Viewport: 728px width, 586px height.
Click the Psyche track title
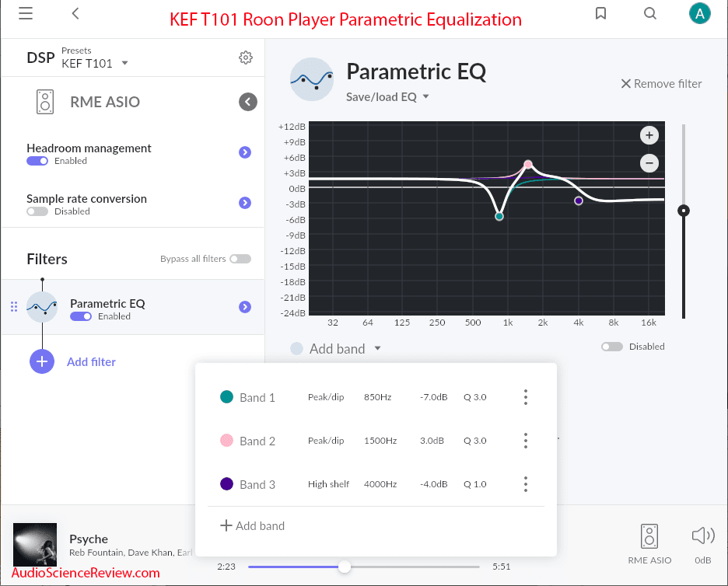89,539
